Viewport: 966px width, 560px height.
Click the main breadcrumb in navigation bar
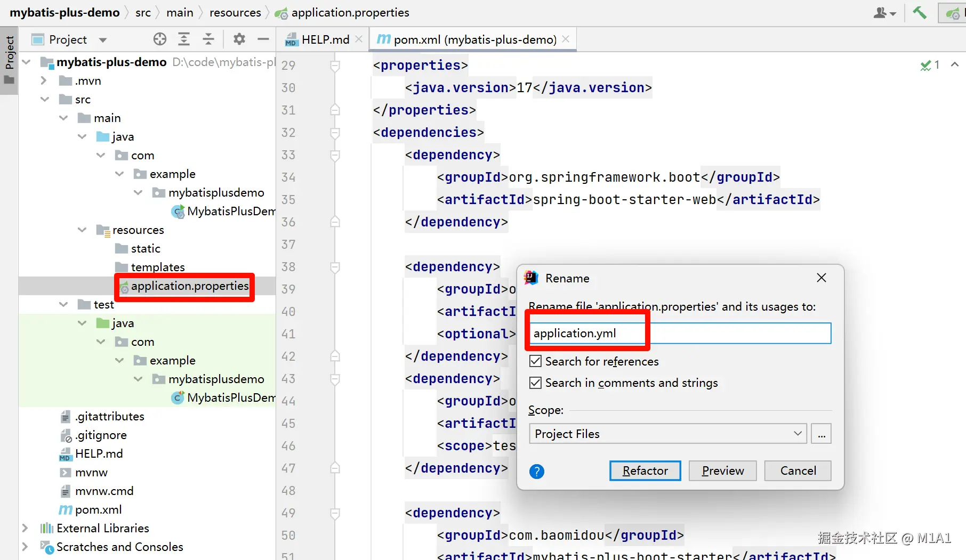[x=180, y=12]
